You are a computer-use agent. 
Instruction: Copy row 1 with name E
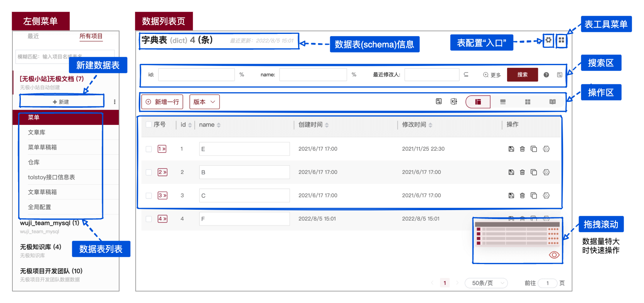pyautogui.click(x=534, y=149)
